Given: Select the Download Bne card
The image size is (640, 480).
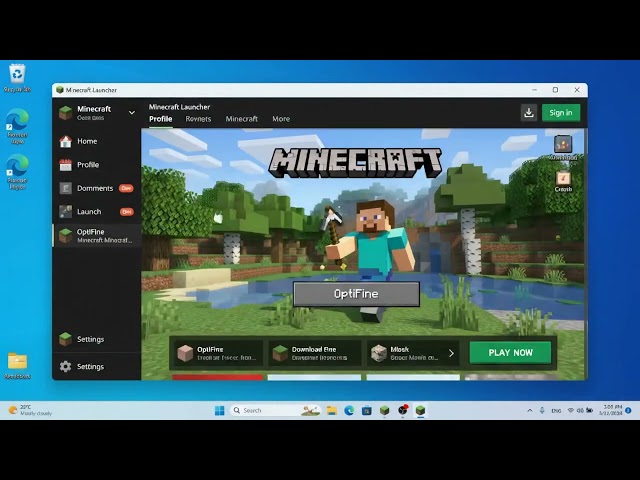Looking at the screenshot, I should click(x=315, y=353).
